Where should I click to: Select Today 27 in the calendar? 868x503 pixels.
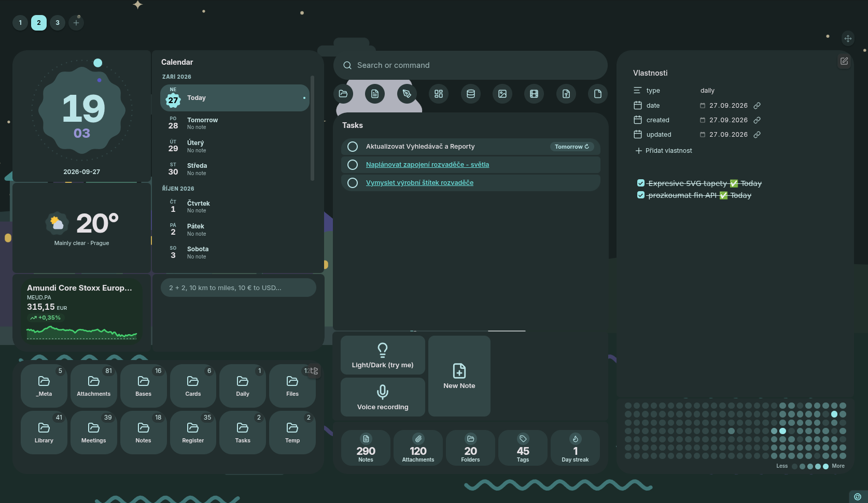[235, 98]
